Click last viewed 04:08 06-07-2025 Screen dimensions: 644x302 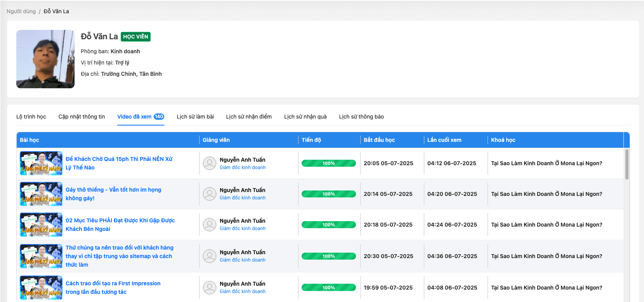(452, 288)
